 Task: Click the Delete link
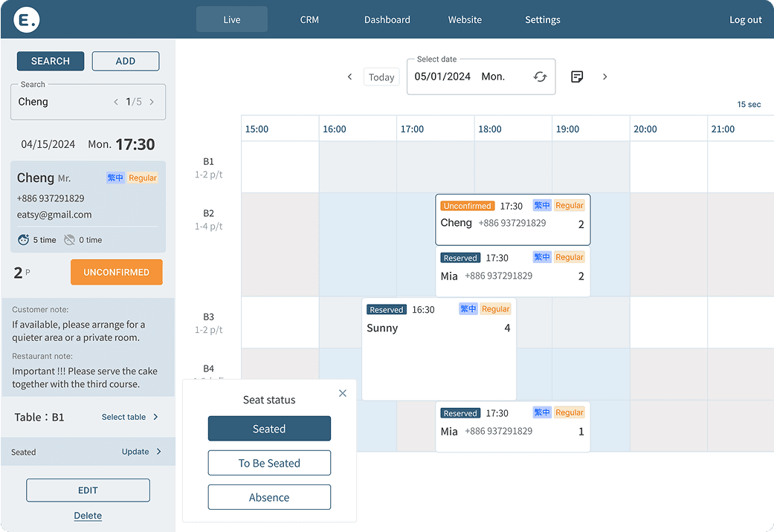[88, 515]
